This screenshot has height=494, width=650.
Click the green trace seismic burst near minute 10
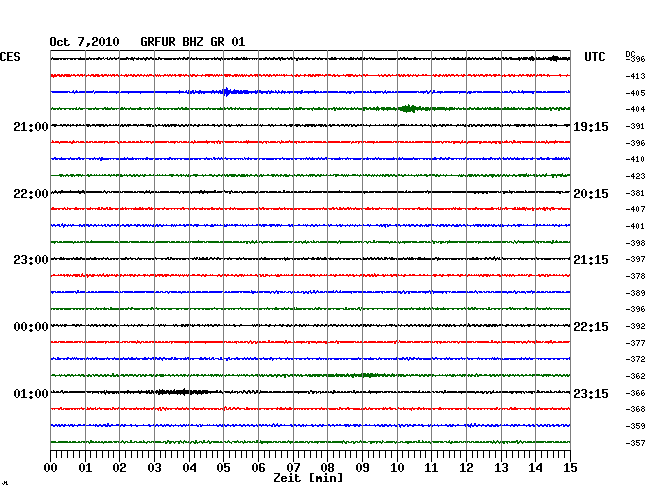[408, 109]
